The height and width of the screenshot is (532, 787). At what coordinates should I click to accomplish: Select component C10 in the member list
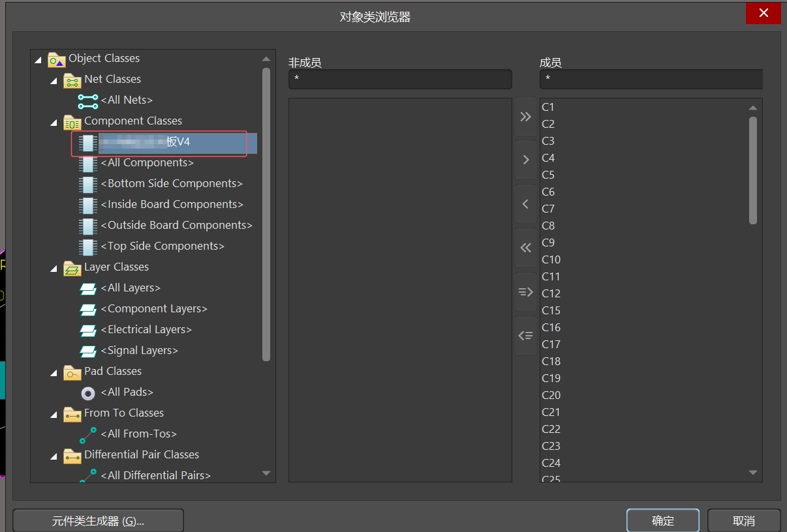pyautogui.click(x=551, y=259)
